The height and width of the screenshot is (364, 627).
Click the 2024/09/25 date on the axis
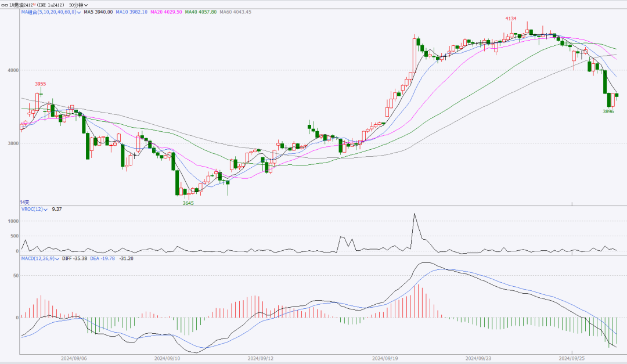pos(571,358)
